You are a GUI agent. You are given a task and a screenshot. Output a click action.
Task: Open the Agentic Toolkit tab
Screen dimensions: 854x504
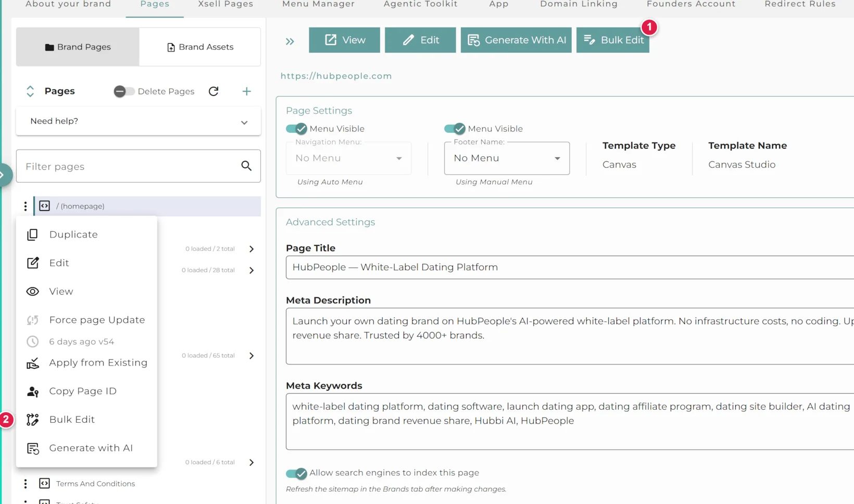point(421,4)
